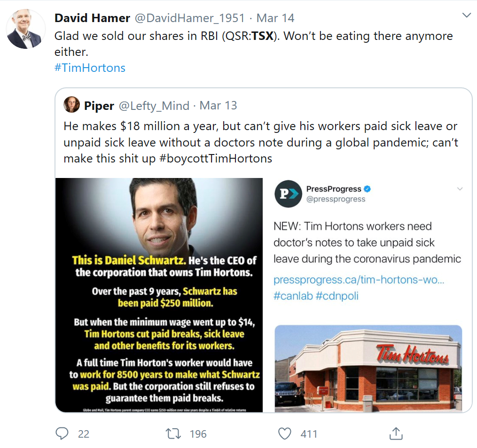The image size is (477, 448).
Task: Click the PressProgress logo avatar
Action: tap(288, 193)
